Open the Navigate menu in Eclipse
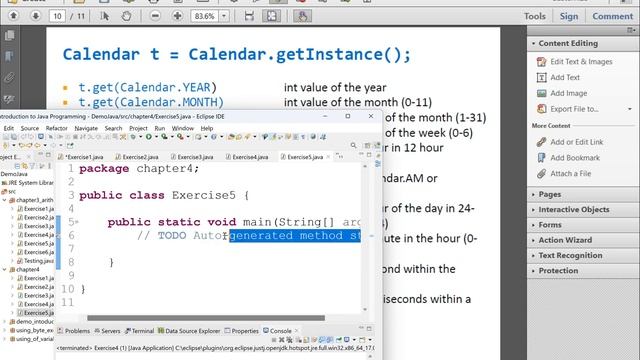The height and width of the screenshot is (360, 640). (86, 128)
